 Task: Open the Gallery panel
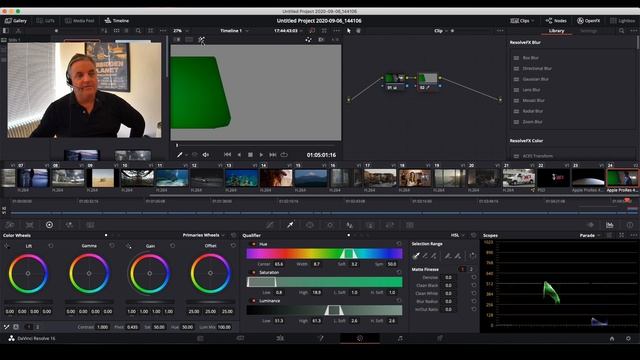[16, 21]
